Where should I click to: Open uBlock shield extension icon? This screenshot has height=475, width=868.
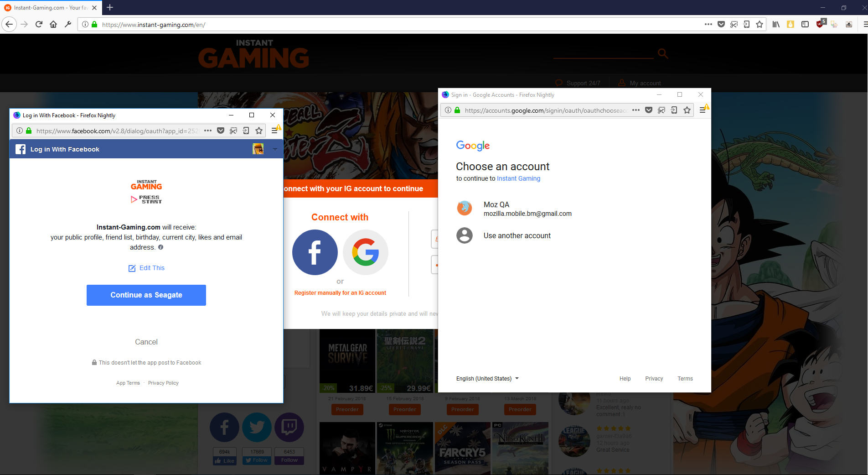click(821, 23)
